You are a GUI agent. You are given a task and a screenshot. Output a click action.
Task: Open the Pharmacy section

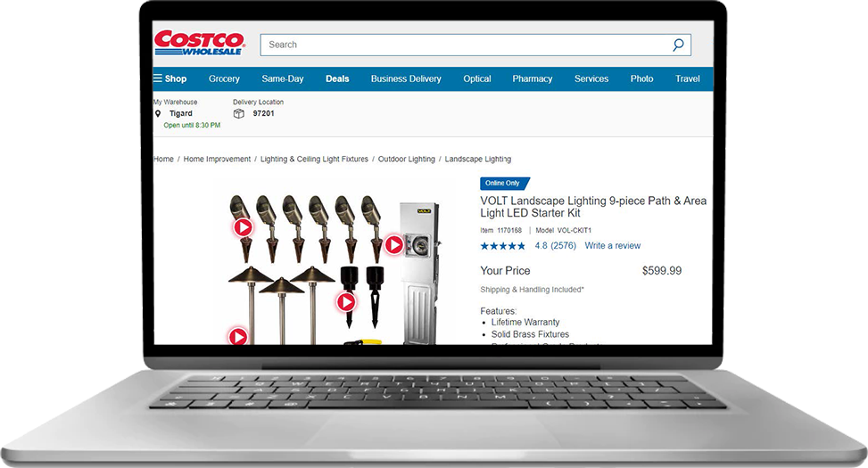click(532, 78)
